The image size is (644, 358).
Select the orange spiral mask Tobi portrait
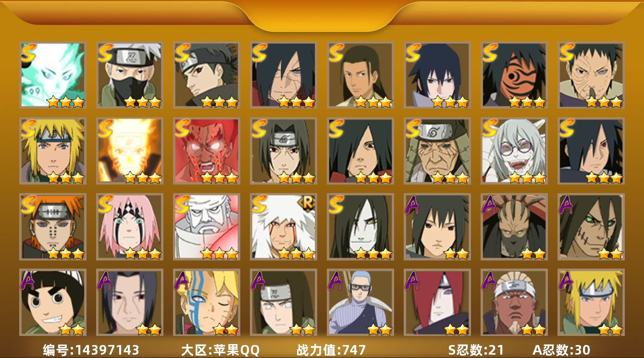click(514, 75)
